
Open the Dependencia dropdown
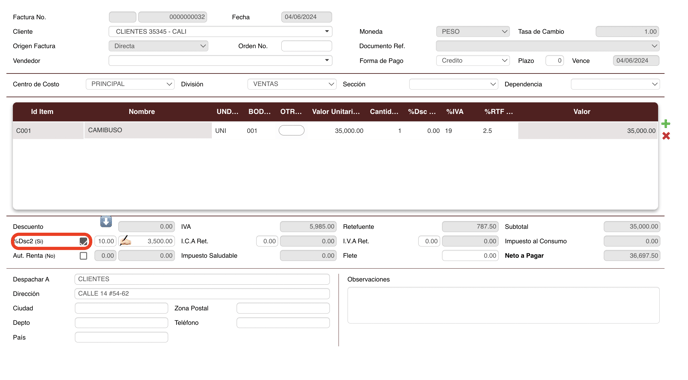(x=615, y=84)
